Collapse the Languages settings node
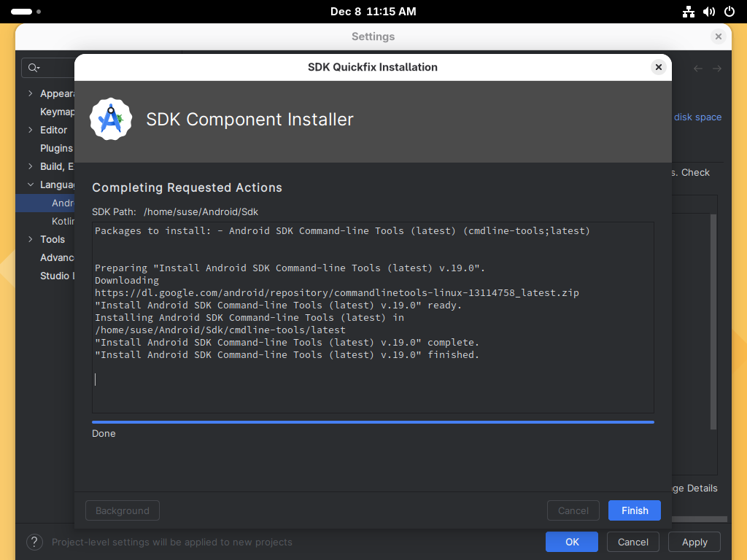 click(31, 184)
